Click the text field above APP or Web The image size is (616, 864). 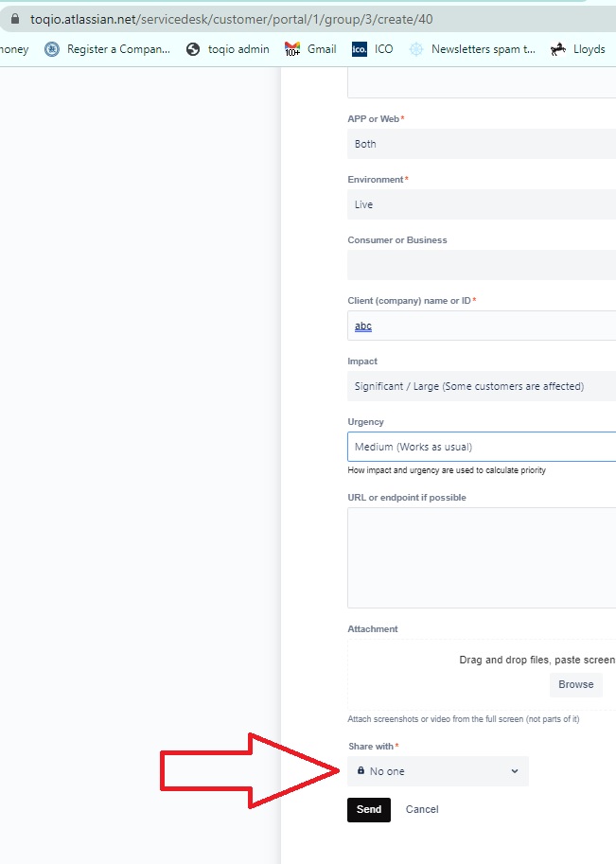(x=482, y=82)
